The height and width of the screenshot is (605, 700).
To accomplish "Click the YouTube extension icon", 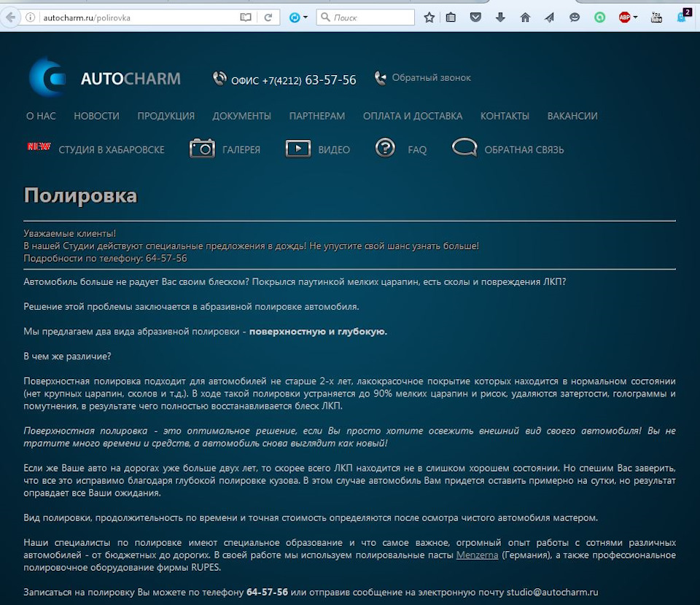I will coord(656,17).
